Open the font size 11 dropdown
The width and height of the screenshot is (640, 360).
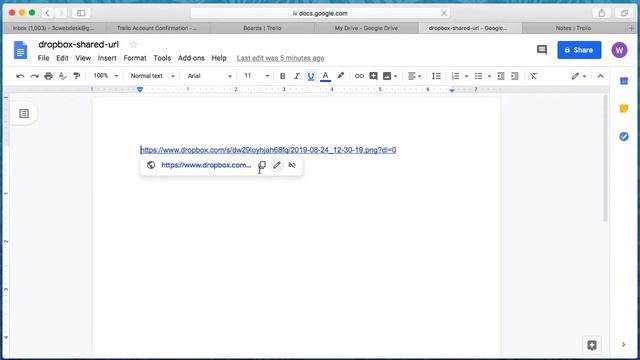click(x=256, y=76)
